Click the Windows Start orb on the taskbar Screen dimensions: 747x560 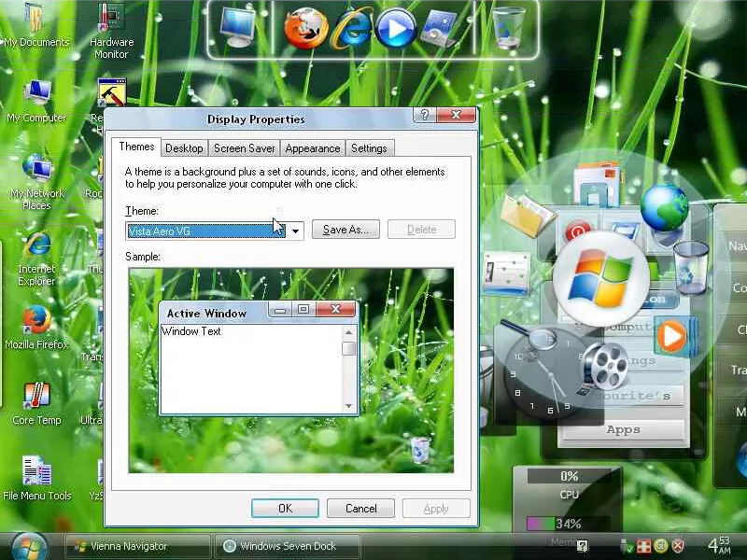pos(29,547)
